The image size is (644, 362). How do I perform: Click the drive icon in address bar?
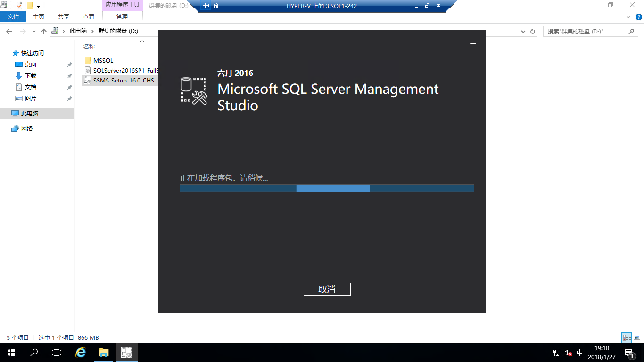click(55, 31)
